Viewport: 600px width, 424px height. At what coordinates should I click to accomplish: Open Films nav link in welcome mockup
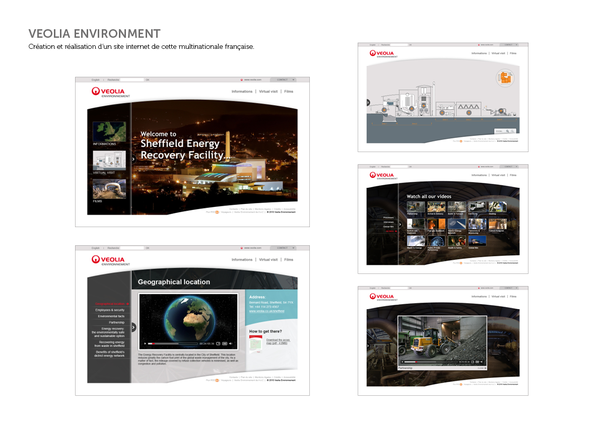pyautogui.click(x=289, y=91)
